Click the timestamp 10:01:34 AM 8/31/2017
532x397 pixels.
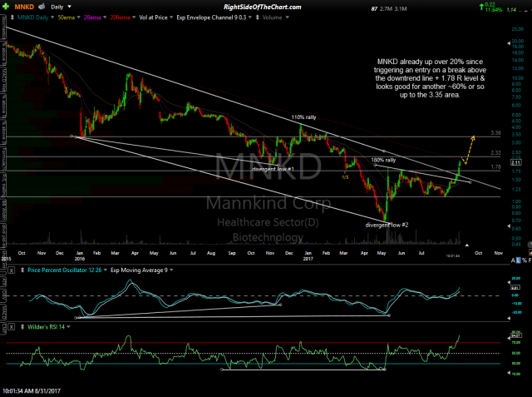32,391
